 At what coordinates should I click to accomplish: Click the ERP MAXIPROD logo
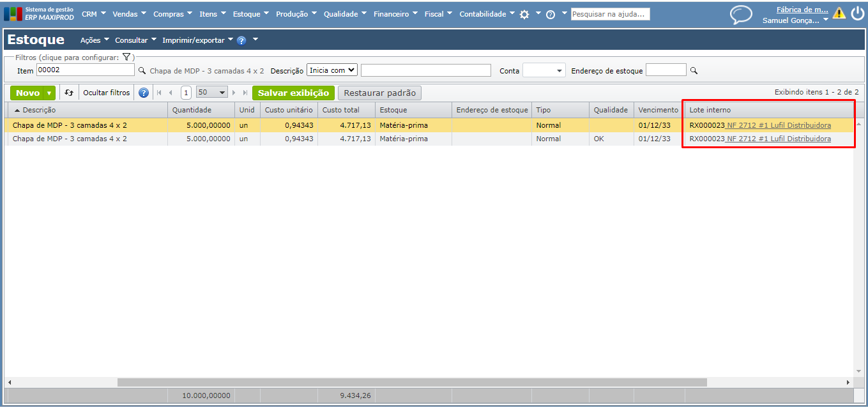[x=40, y=13]
